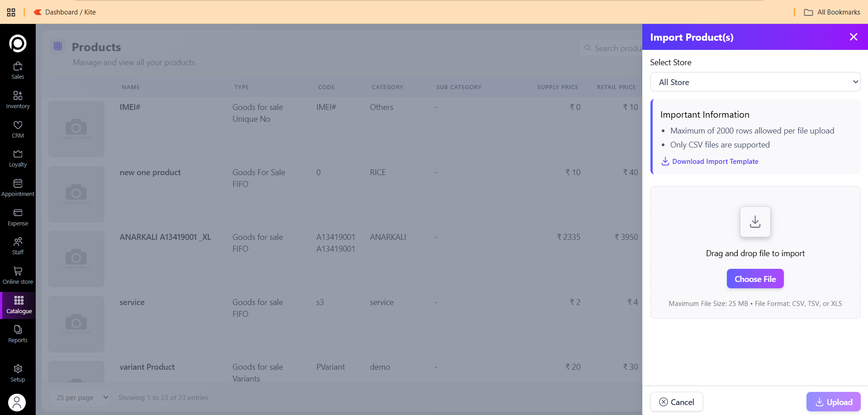The height and width of the screenshot is (415, 868).
Task: Open the Sales section in sidebar
Action: 18,71
